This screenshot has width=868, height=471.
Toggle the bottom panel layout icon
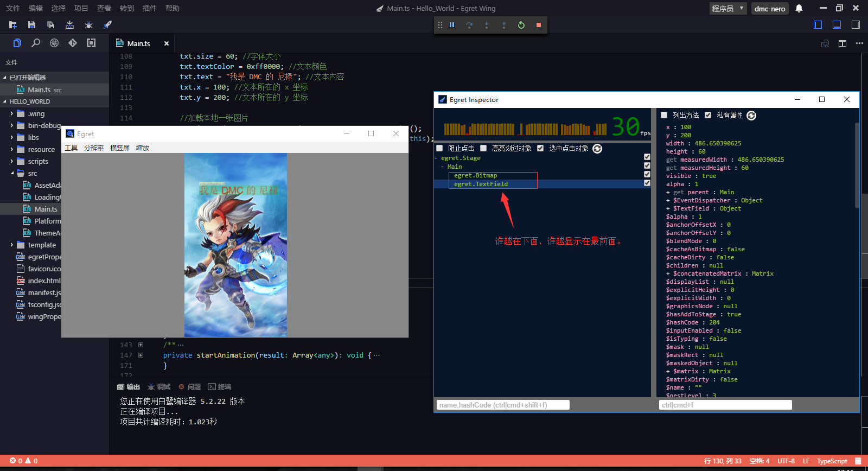(x=837, y=24)
